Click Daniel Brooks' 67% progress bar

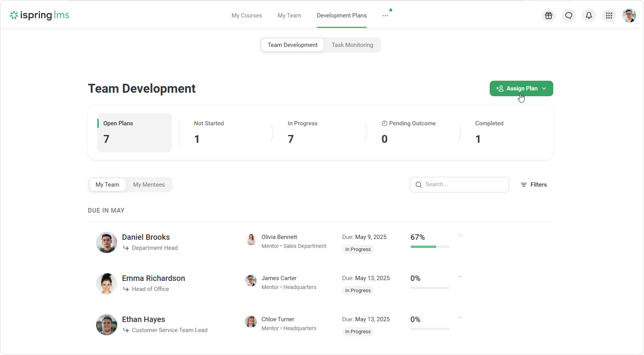click(x=430, y=247)
